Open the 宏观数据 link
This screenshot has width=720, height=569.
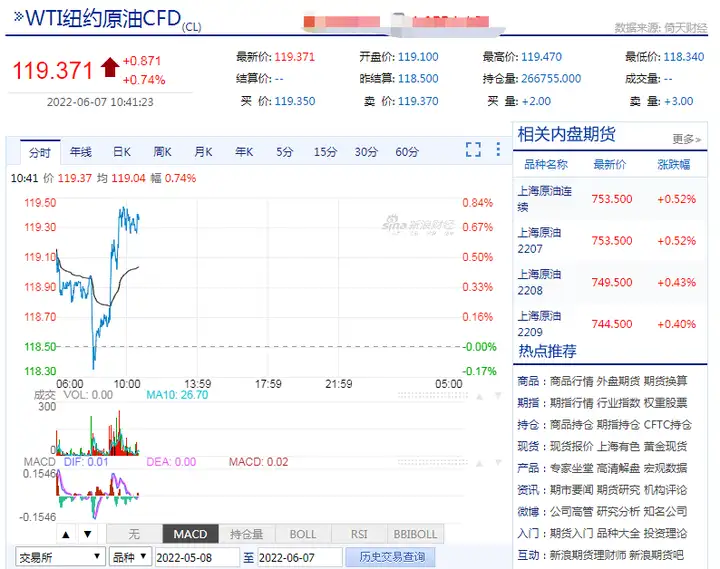[x=665, y=468]
